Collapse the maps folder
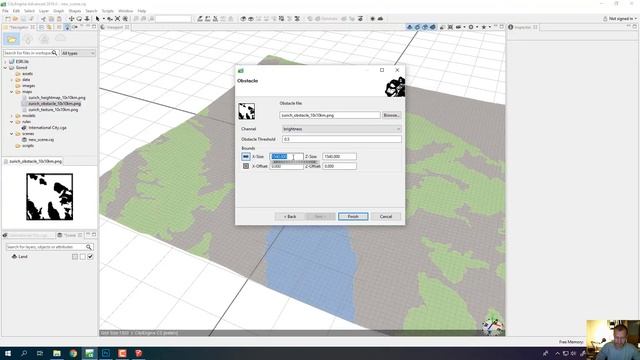The height and width of the screenshot is (360, 640). tap(12, 92)
